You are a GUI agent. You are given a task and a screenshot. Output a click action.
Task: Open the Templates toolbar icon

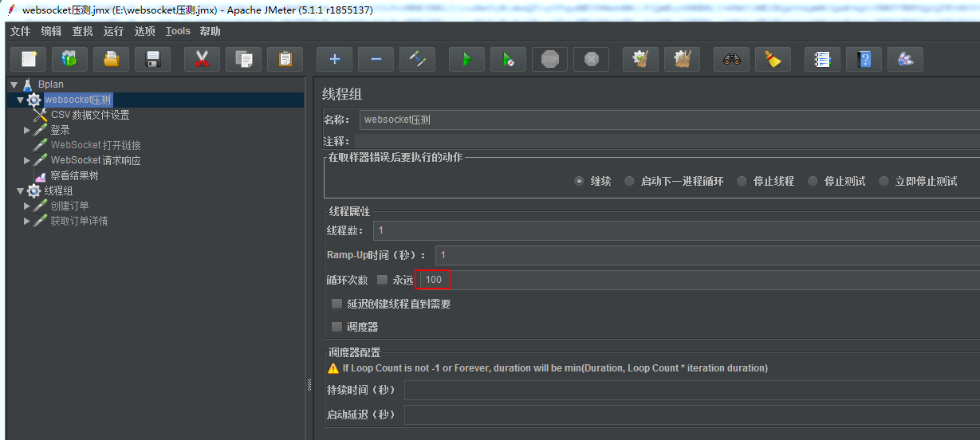70,59
